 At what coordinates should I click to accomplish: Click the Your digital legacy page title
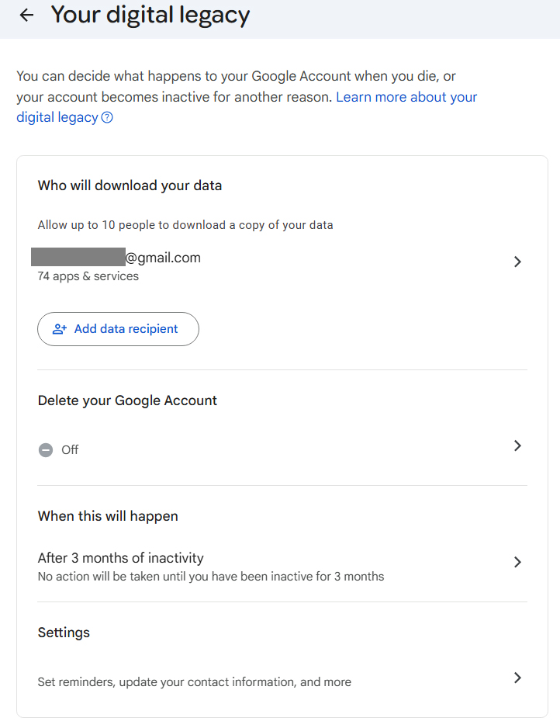(x=150, y=15)
